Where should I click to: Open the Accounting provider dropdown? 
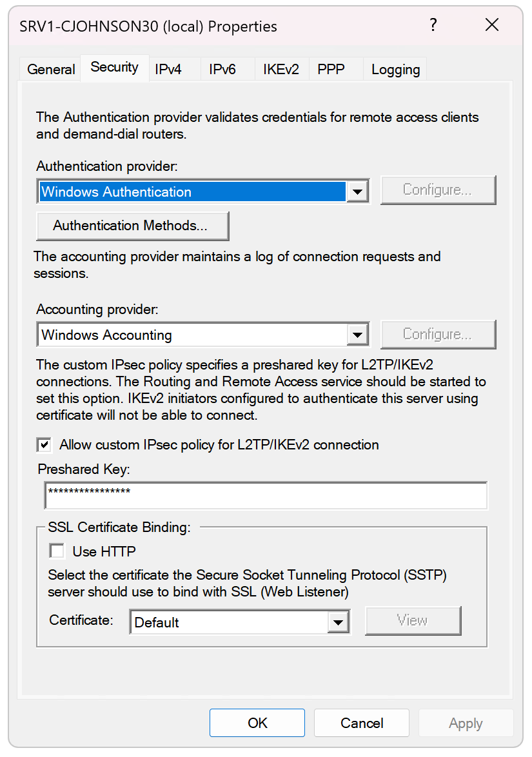click(x=357, y=335)
